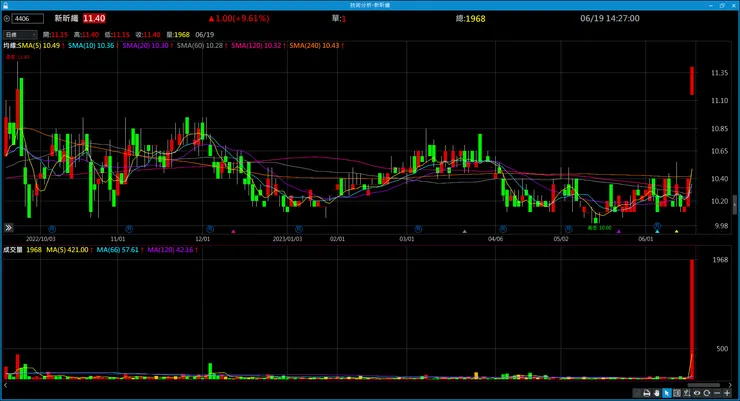Click the SMA(60) 10.28 indicator label
This screenshot has width=740, height=401.
pos(200,46)
